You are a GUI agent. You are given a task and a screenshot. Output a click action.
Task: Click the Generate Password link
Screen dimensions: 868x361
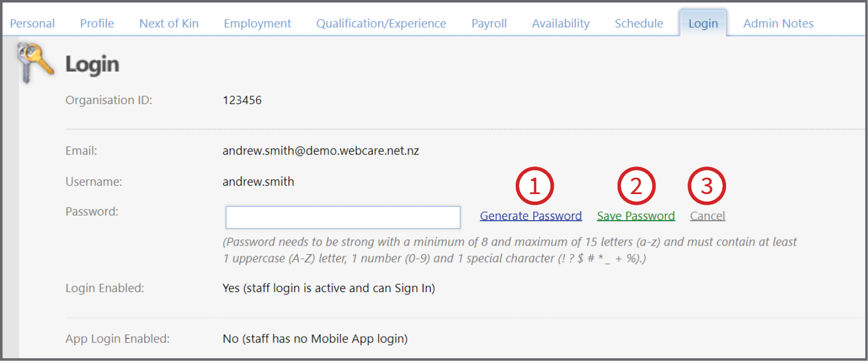(x=530, y=216)
